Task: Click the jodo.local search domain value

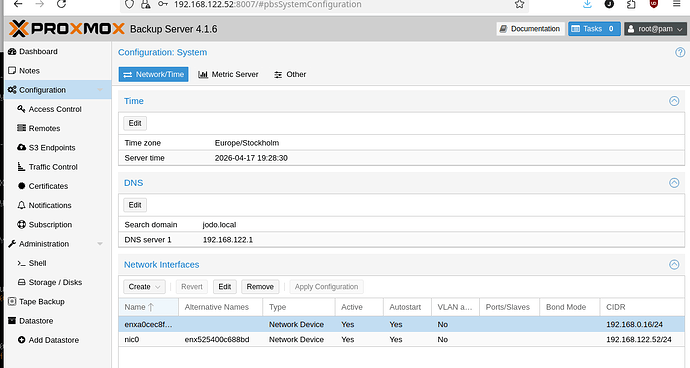Action: [x=219, y=225]
